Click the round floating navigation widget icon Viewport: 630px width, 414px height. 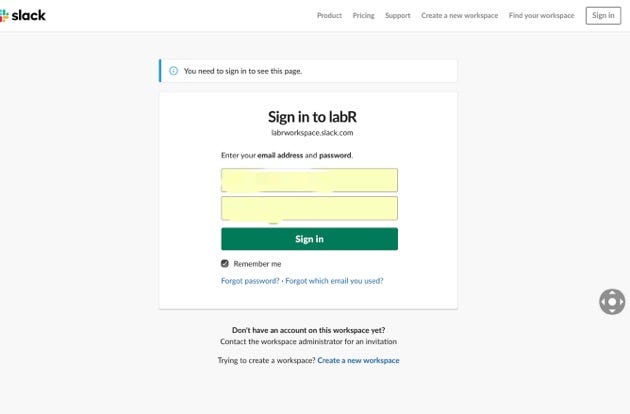pyautogui.click(x=612, y=301)
